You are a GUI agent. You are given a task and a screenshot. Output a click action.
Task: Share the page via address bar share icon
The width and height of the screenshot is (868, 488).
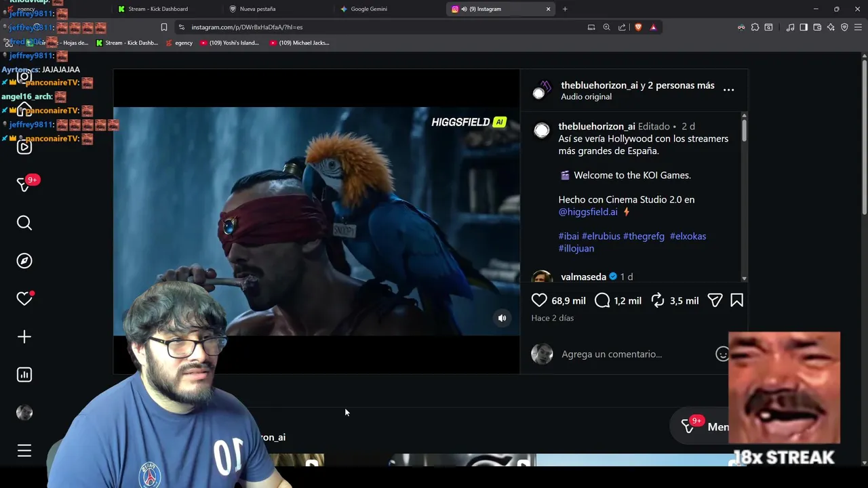pos(622,27)
